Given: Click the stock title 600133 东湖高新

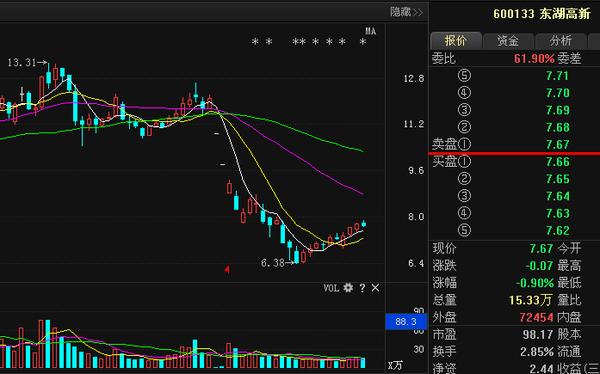Looking at the screenshot, I should pyautogui.click(x=542, y=14).
